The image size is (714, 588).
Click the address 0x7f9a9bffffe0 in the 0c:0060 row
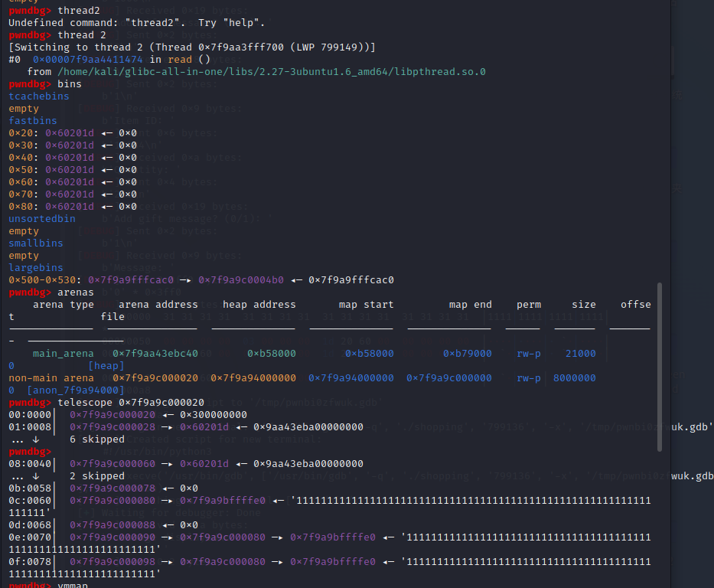point(223,501)
